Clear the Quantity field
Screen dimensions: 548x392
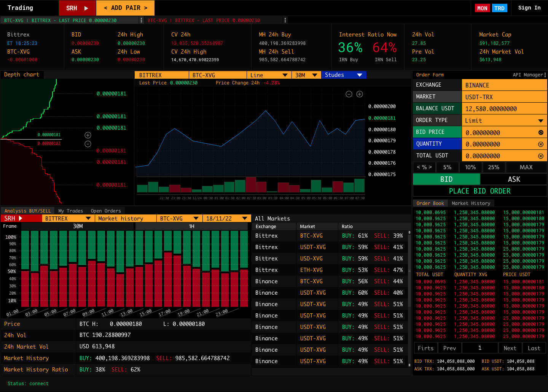(541, 144)
